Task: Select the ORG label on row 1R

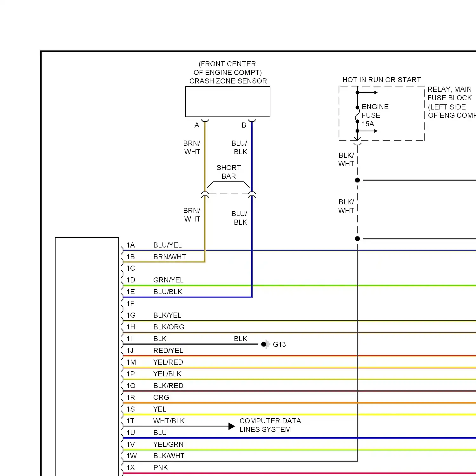Action: [x=161, y=397]
